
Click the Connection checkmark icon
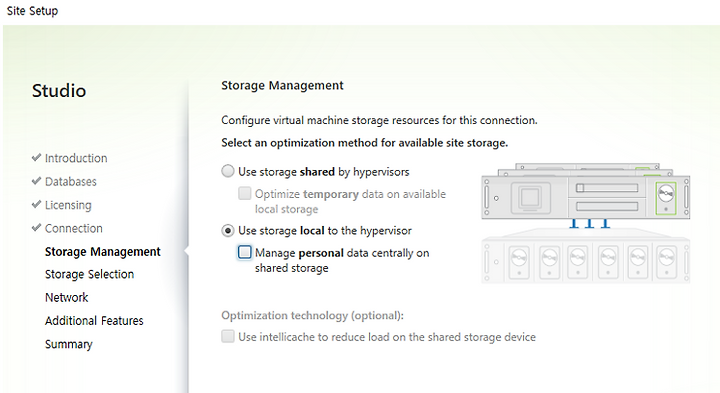(x=36, y=228)
